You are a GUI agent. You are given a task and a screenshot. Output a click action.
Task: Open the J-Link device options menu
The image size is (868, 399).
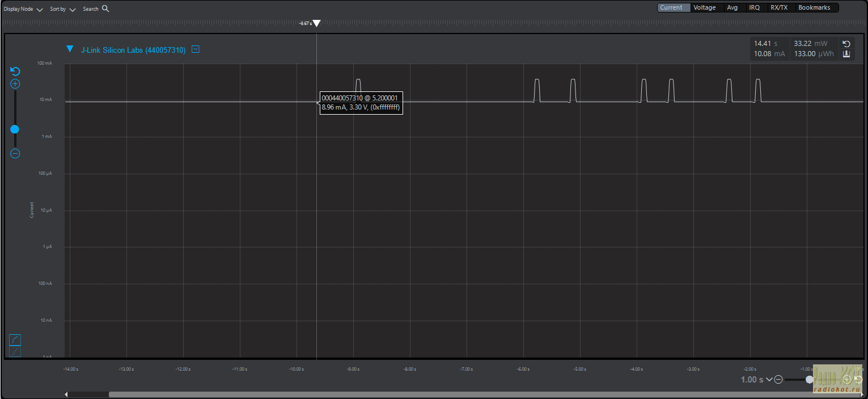click(x=196, y=49)
